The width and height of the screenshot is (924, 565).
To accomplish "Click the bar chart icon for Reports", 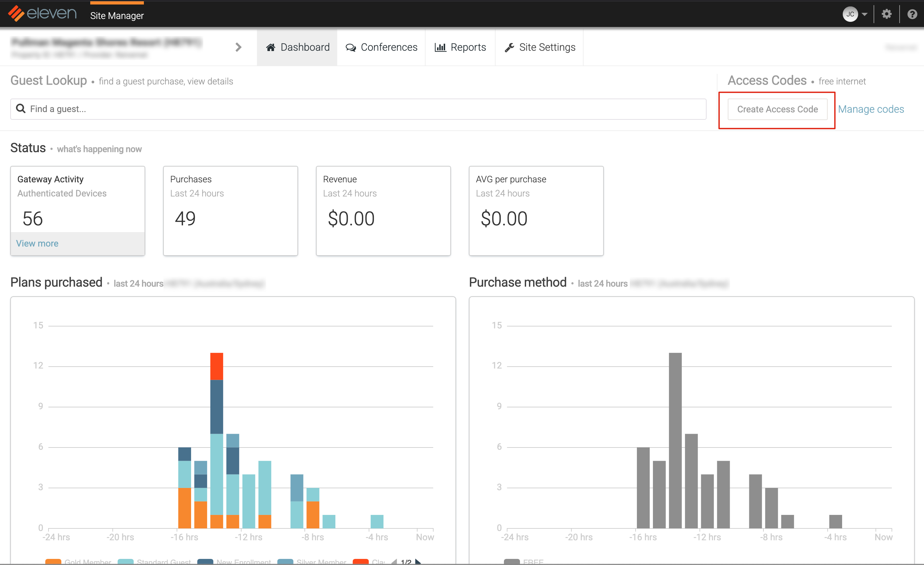I will (440, 47).
